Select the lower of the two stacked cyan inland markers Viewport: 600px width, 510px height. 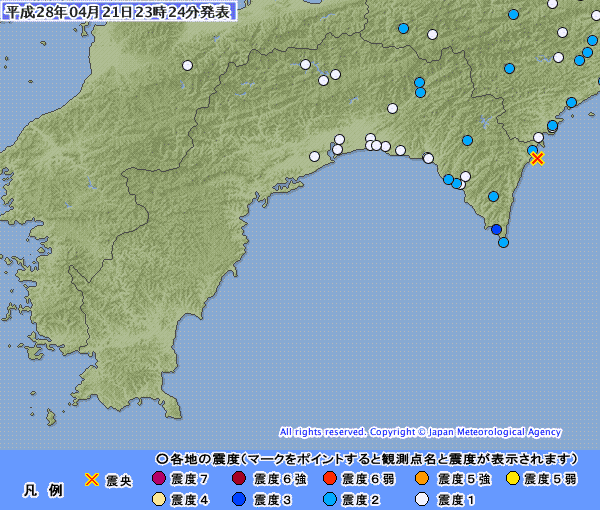click(420, 93)
